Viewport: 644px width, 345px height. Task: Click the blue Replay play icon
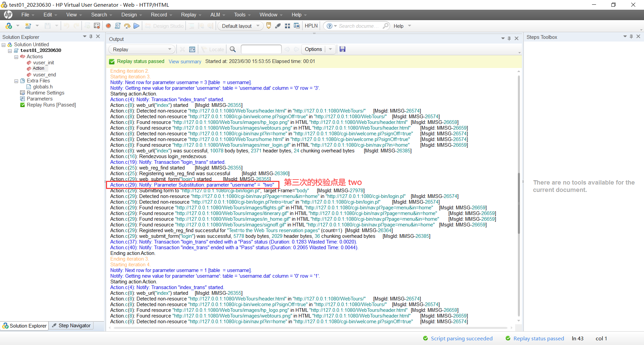coord(137,26)
